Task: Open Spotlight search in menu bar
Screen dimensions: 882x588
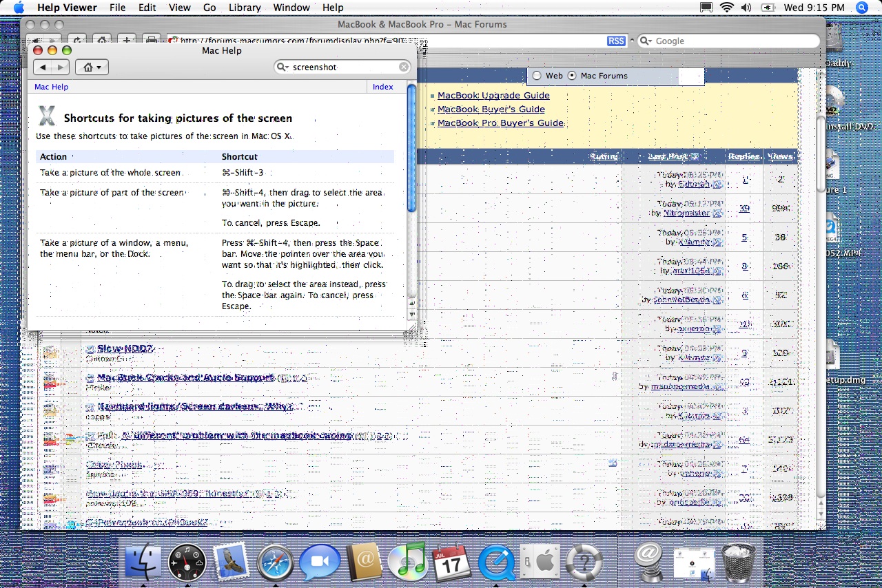Action: 862,8
